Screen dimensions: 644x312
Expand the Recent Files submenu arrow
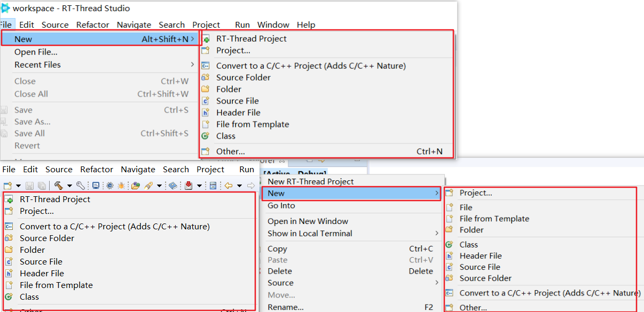click(x=192, y=65)
